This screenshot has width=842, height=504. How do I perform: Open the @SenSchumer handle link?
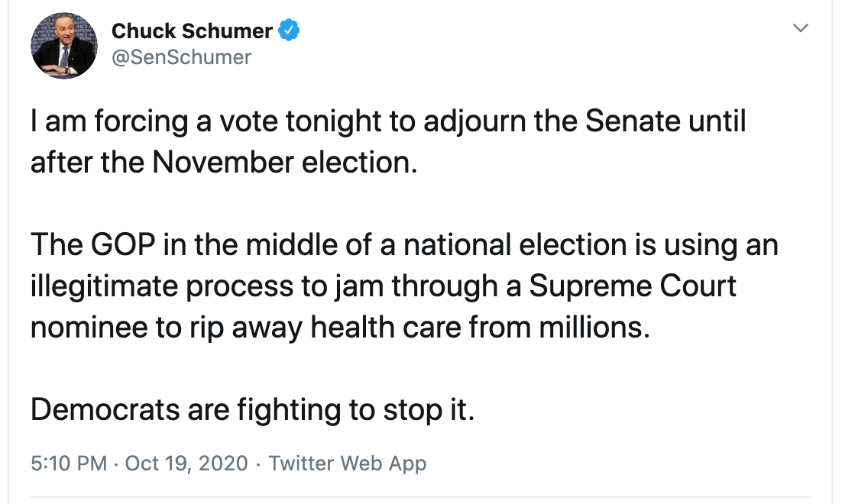coord(181,57)
